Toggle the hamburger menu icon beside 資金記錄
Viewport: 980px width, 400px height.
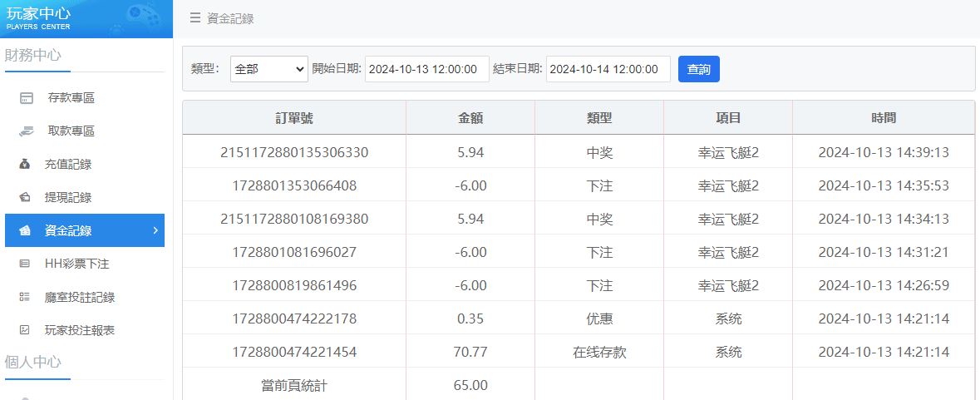tap(195, 18)
